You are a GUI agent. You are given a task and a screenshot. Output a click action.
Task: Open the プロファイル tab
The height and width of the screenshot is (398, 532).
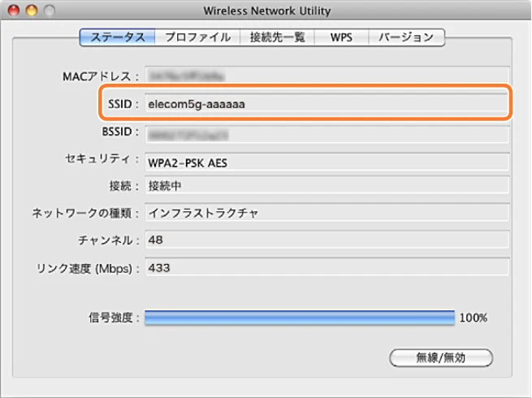pos(197,37)
